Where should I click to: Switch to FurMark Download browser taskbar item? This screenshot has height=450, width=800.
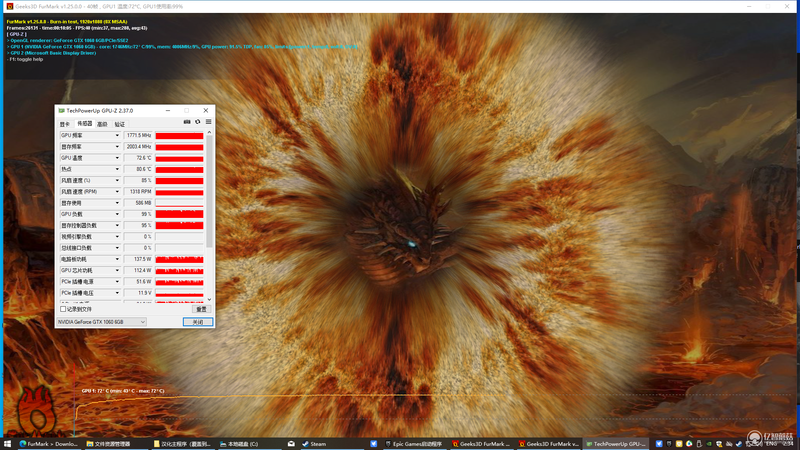tap(49, 444)
